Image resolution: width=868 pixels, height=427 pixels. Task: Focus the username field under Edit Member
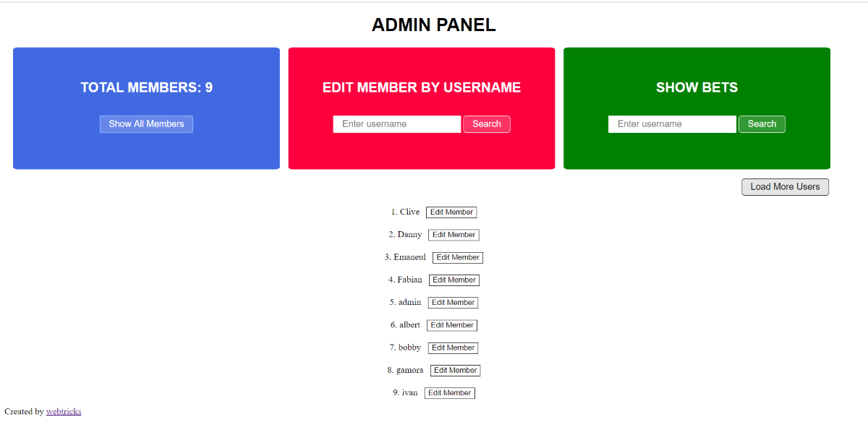click(396, 124)
